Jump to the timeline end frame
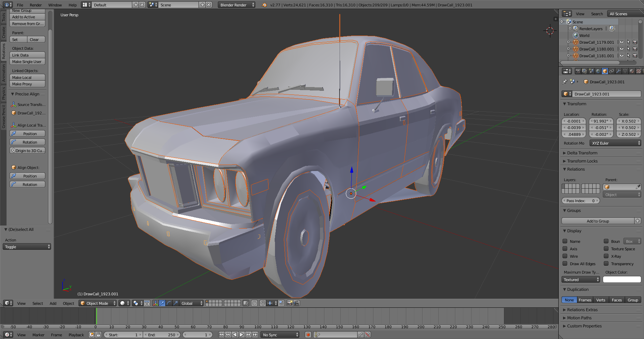The image size is (644, 339). (x=255, y=335)
